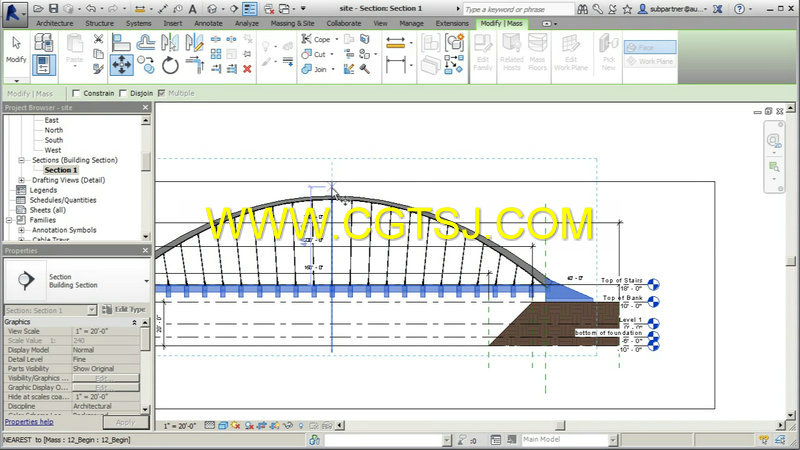Open the Manage ribbon tab
Screen dimensions: 800x450
click(411, 23)
